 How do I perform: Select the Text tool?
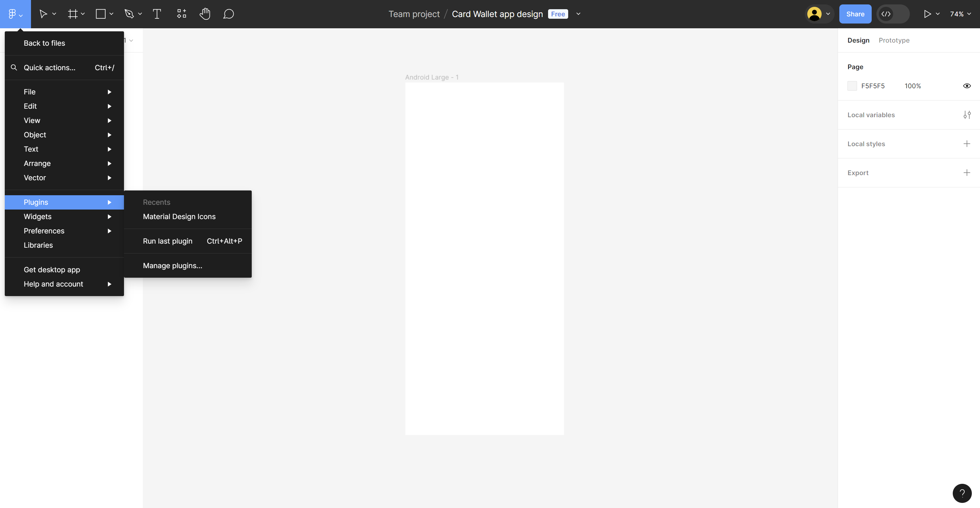[157, 14]
